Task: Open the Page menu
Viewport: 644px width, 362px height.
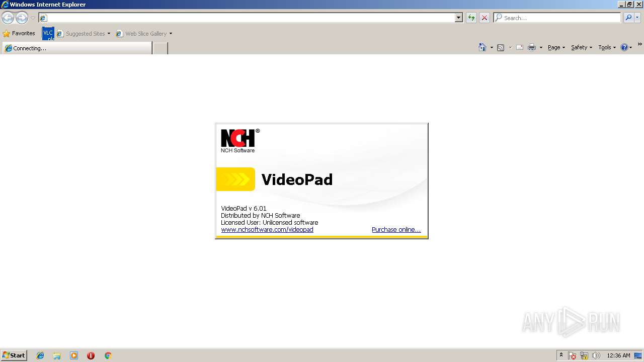Action: click(556, 47)
